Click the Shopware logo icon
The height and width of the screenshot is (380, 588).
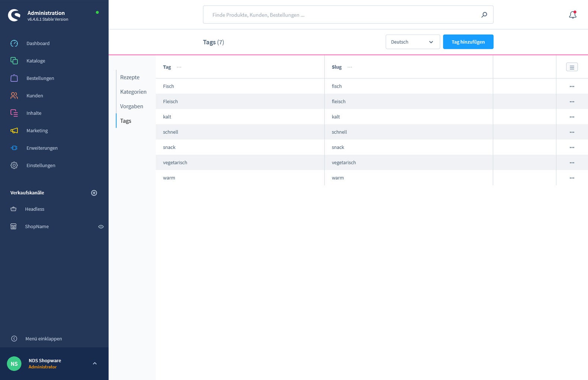click(x=14, y=15)
